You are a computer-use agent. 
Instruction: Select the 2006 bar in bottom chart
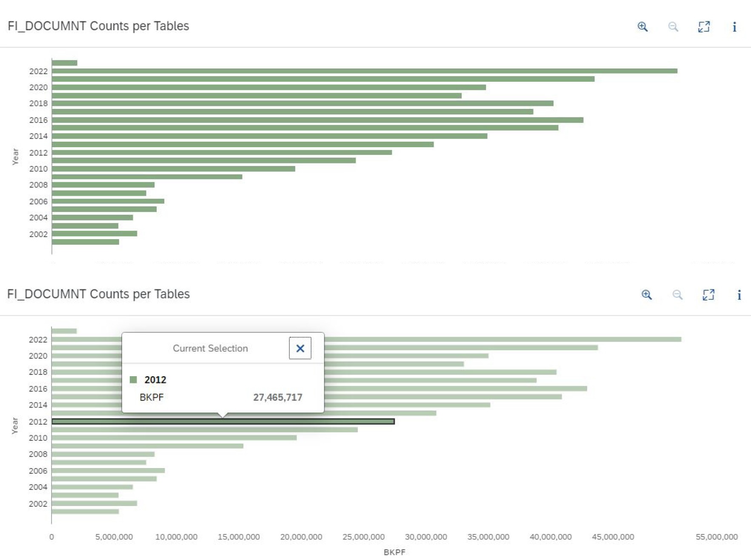tap(108, 471)
